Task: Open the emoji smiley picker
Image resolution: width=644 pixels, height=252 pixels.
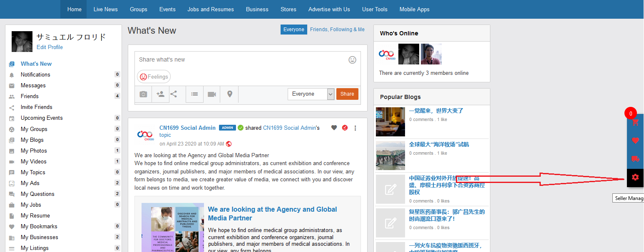Action: click(352, 60)
